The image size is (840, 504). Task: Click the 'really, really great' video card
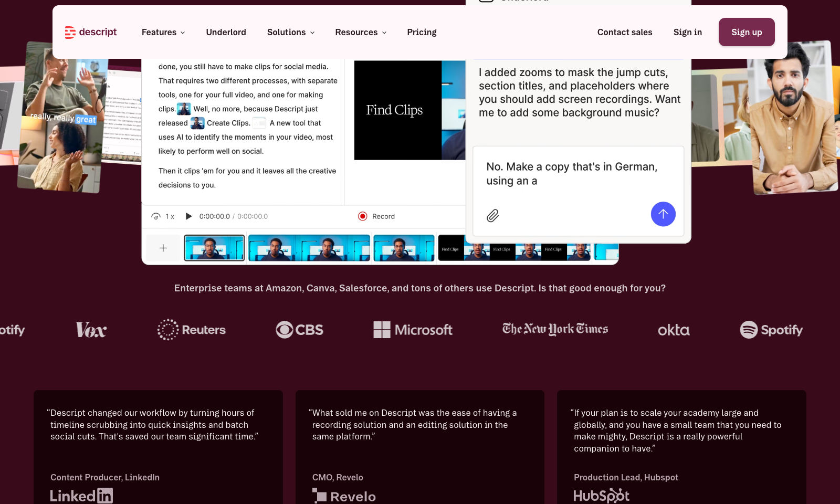62,118
